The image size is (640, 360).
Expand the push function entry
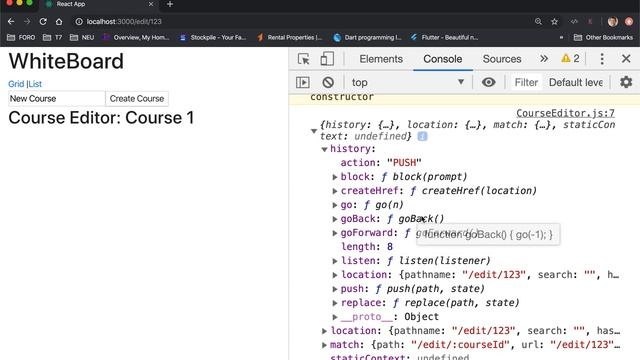[x=335, y=289]
